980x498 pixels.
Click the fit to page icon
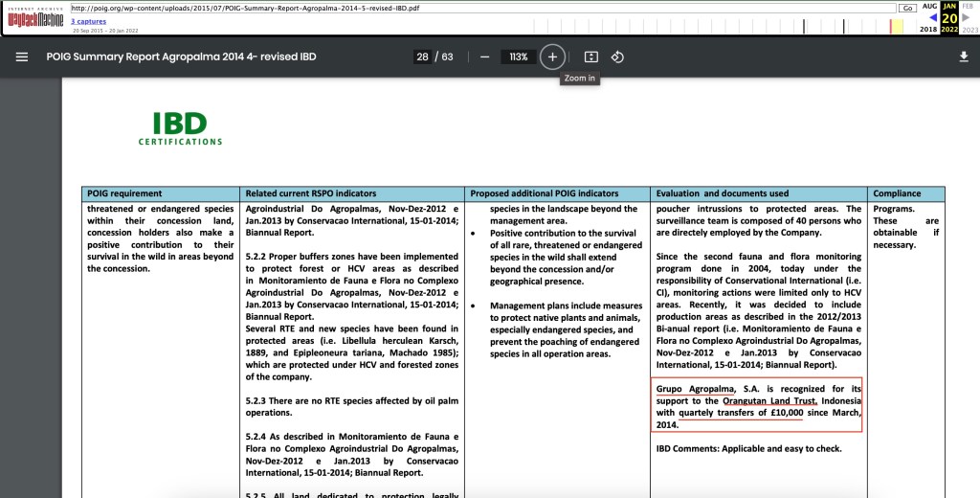(x=590, y=57)
